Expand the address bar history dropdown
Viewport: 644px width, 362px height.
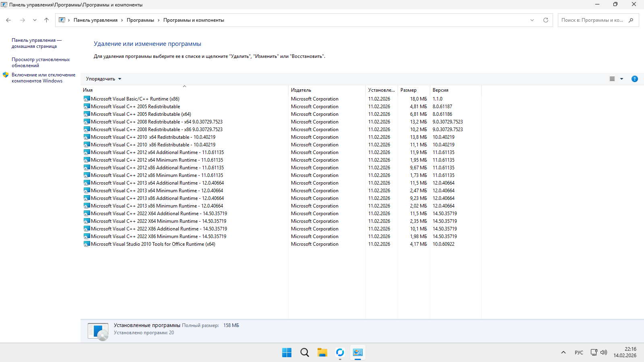532,20
